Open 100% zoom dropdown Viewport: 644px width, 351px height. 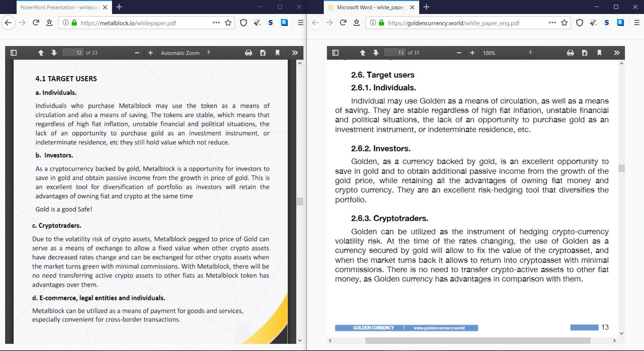pos(507,53)
